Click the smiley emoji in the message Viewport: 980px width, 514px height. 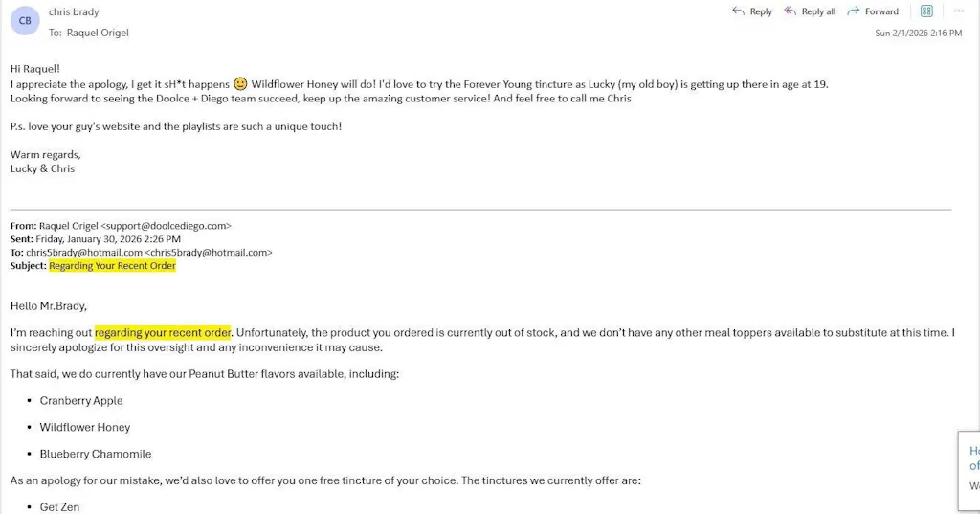click(x=240, y=84)
